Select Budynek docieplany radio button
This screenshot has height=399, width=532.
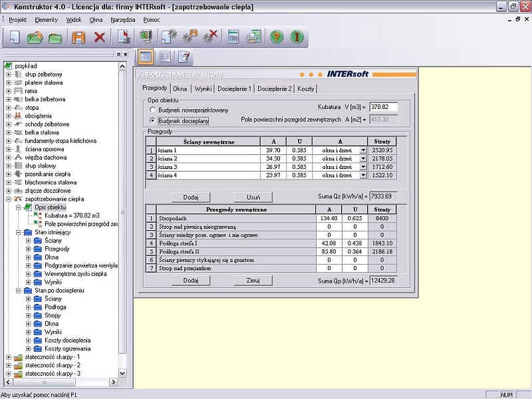click(x=152, y=120)
